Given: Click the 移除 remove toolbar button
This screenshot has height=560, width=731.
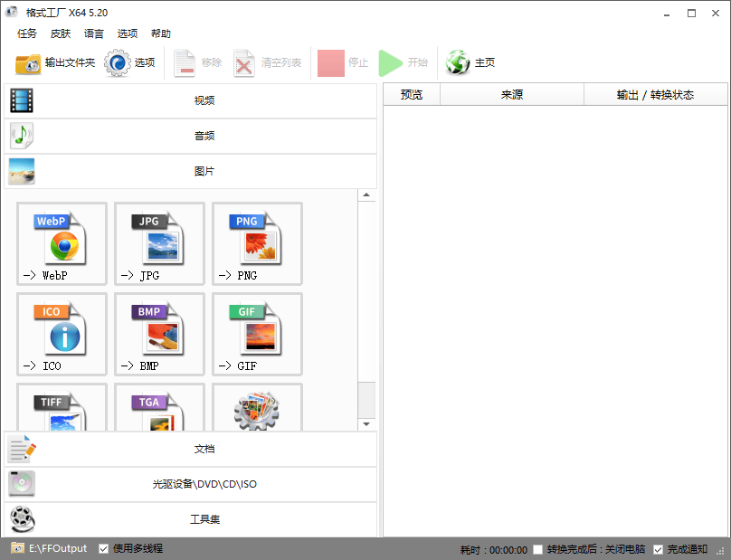Looking at the screenshot, I should (x=198, y=62).
